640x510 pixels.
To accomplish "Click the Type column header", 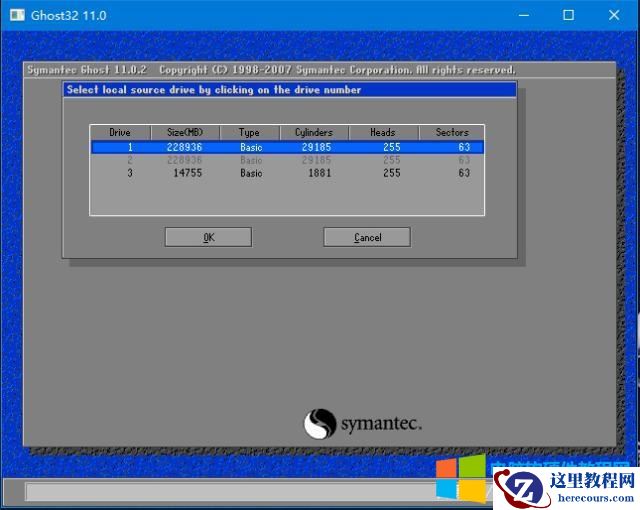I will click(x=249, y=133).
